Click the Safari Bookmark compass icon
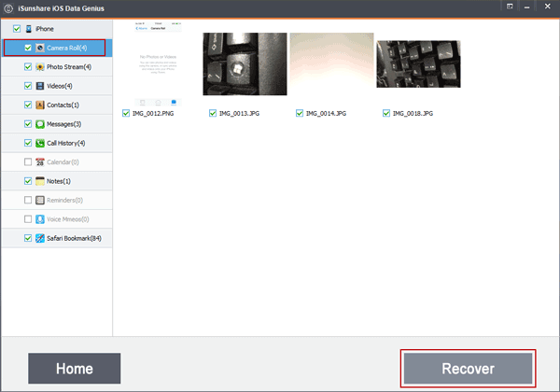 40,238
